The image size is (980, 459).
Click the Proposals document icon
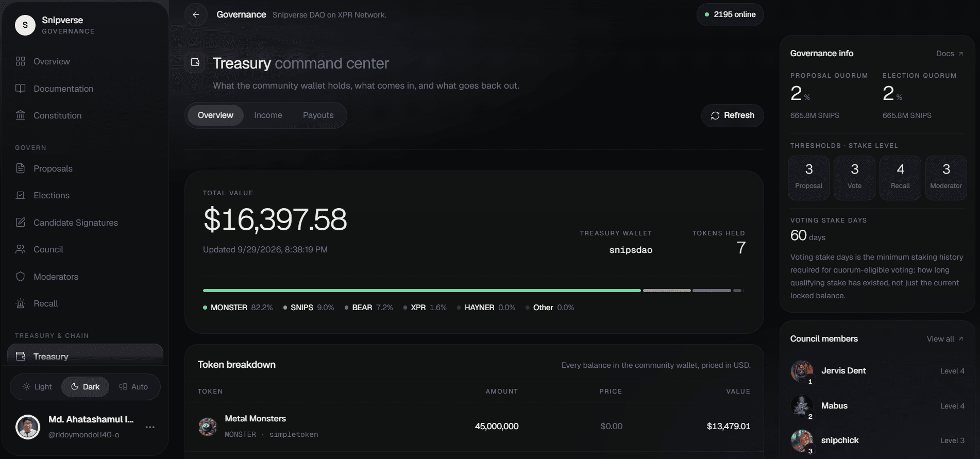pyautogui.click(x=21, y=168)
